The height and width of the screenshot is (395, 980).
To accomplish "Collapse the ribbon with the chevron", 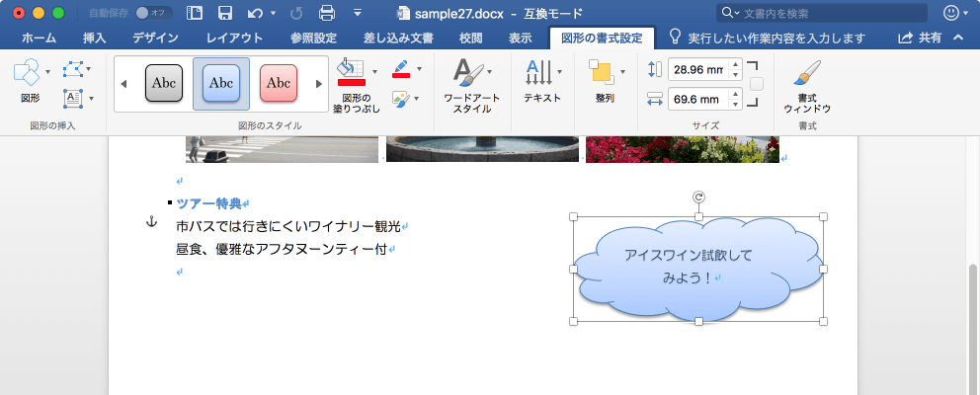I will coord(958,39).
